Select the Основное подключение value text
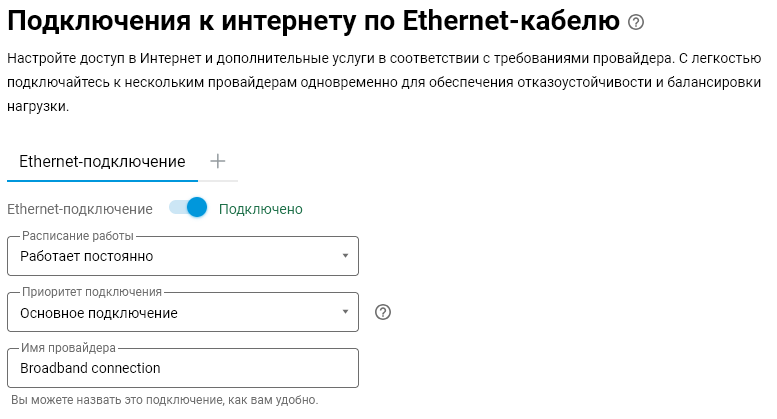The image size is (777, 419). [x=99, y=313]
